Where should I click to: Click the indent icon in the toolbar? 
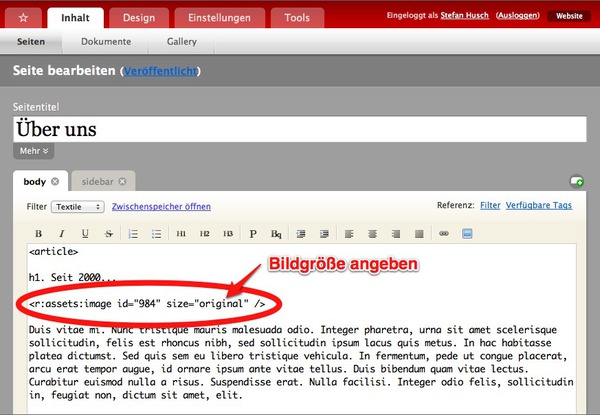click(324, 233)
